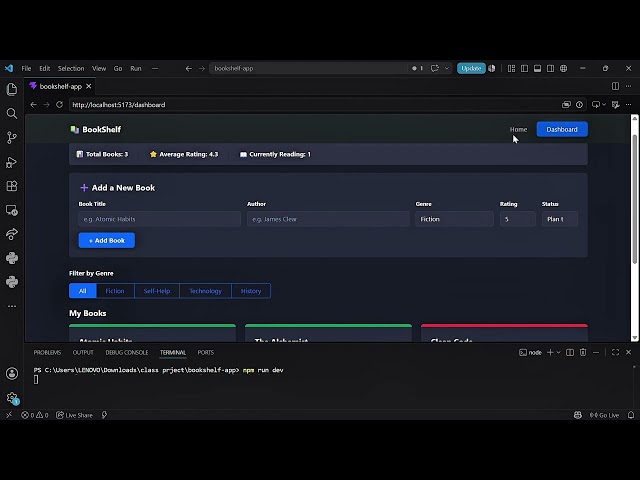The image size is (640, 480).
Task: Open the Remote Explorer view
Action: point(12,210)
